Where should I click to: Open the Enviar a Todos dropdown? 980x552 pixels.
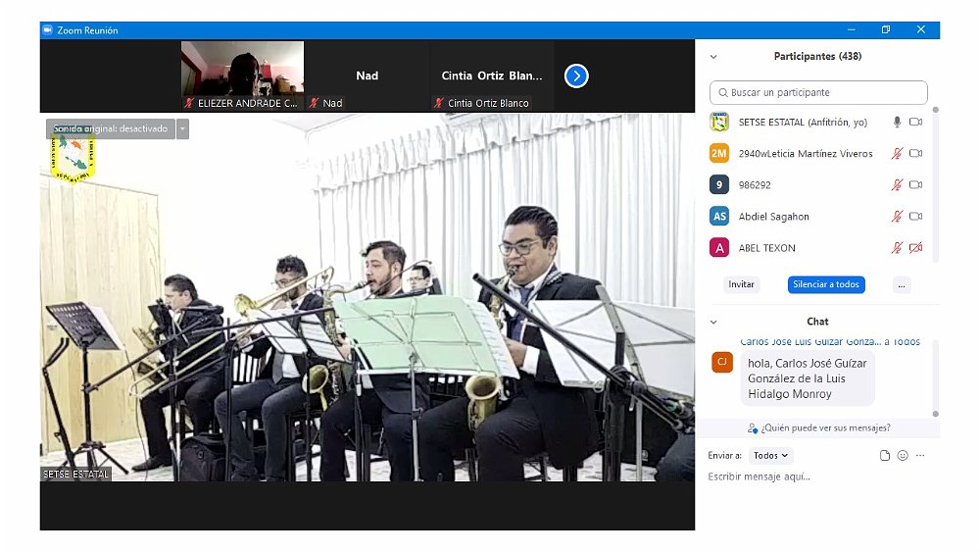point(770,455)
